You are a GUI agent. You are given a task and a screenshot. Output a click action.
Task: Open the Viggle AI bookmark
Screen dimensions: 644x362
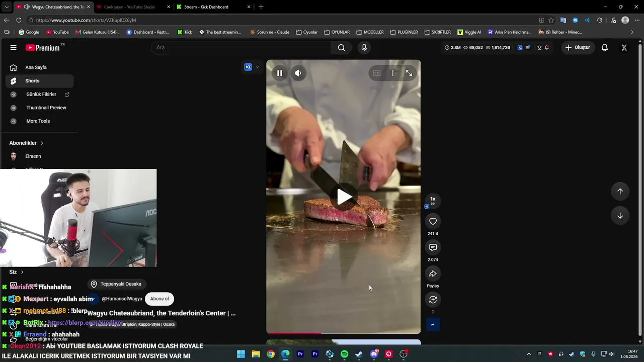click(469, 32)
